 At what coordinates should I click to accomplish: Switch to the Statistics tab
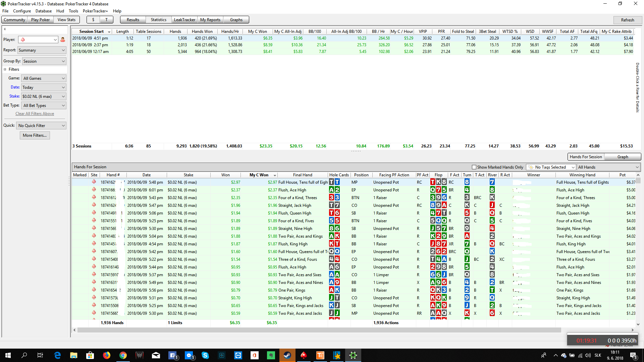click(x=158, y=20)
